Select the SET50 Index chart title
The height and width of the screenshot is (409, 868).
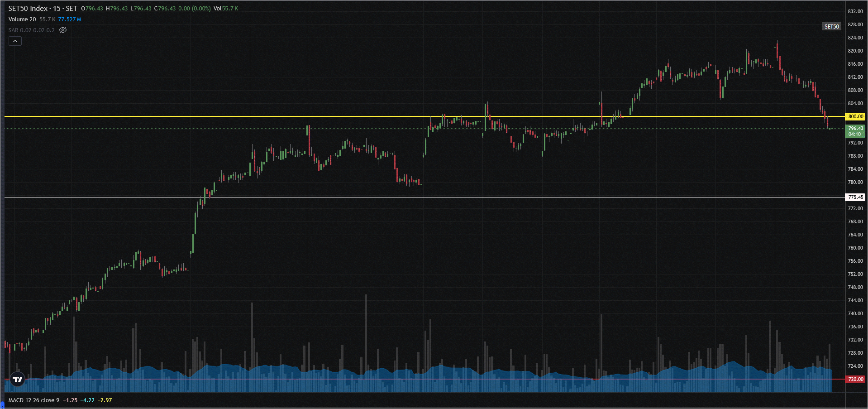(43, 9)
